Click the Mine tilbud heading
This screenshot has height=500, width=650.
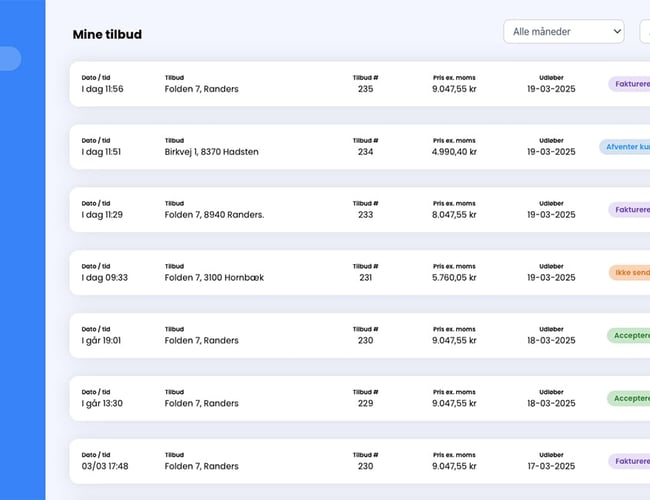click(107, 34)
